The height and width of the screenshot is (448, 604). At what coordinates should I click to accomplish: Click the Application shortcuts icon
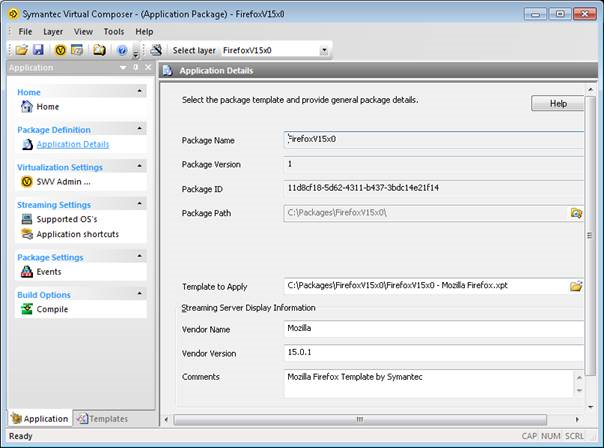(x=27, y=234)
